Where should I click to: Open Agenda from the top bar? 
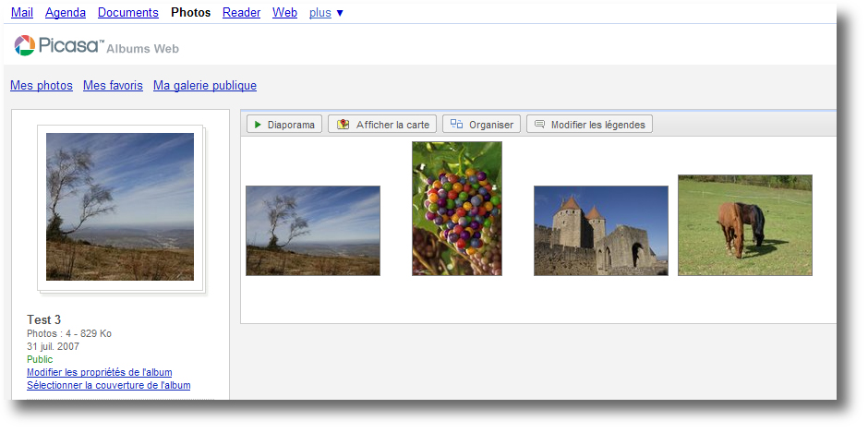tap(66, 13)
